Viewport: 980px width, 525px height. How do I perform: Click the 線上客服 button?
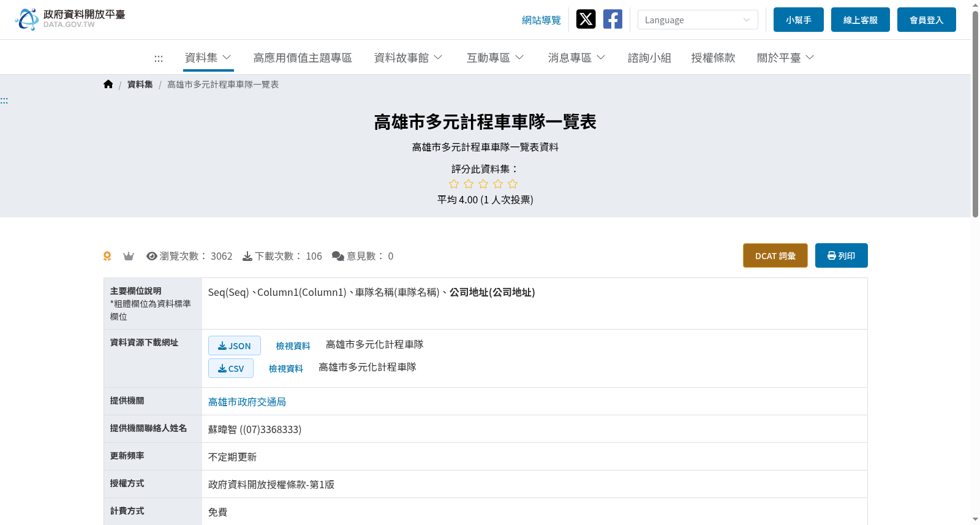[x=861, y=20]
